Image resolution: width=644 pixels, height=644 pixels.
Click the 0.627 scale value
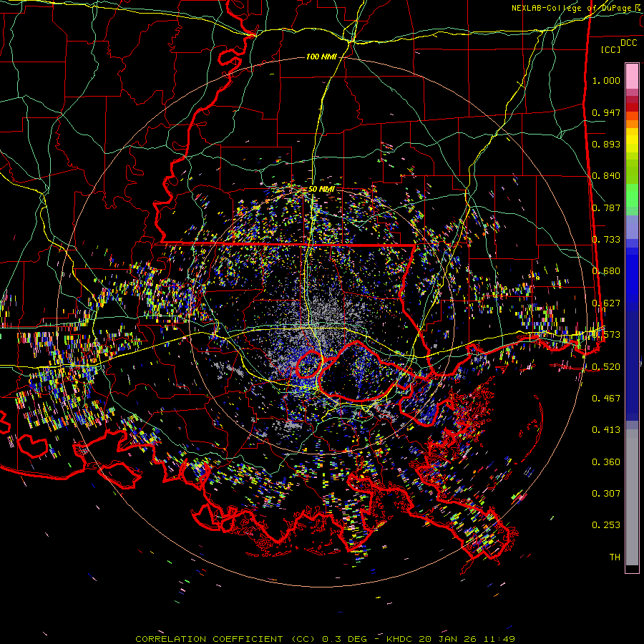606,303
